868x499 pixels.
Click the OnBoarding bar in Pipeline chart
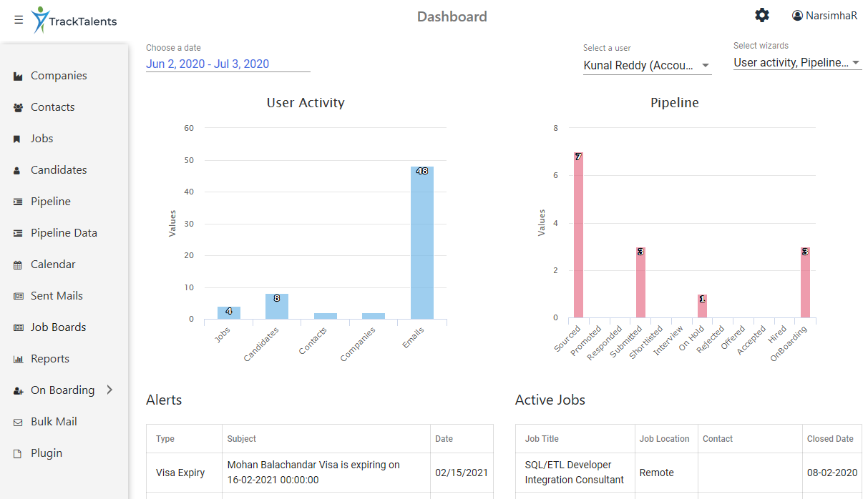click(805, 282)
